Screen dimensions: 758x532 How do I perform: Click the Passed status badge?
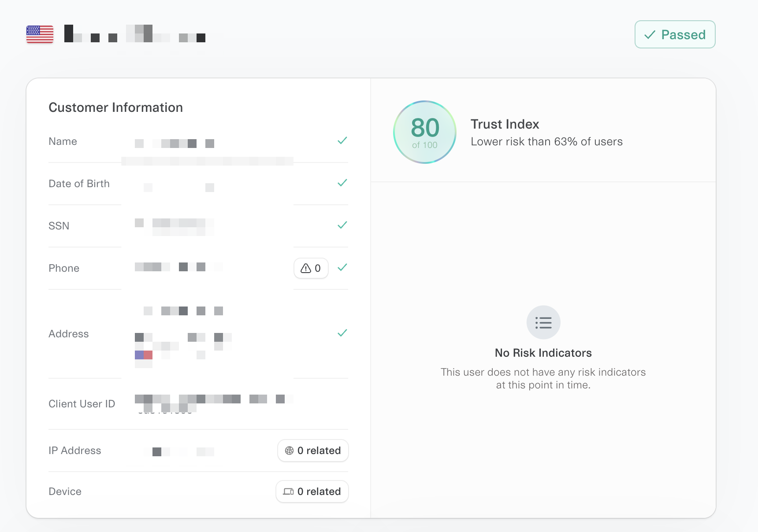coord(675,34)
